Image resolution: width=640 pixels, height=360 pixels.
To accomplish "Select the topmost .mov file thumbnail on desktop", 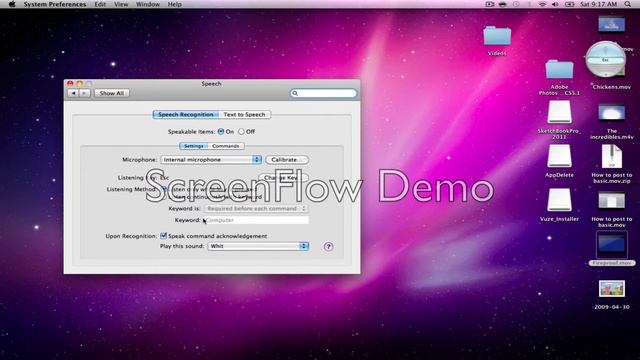I will pyautogui.click(x=611, y=24).
